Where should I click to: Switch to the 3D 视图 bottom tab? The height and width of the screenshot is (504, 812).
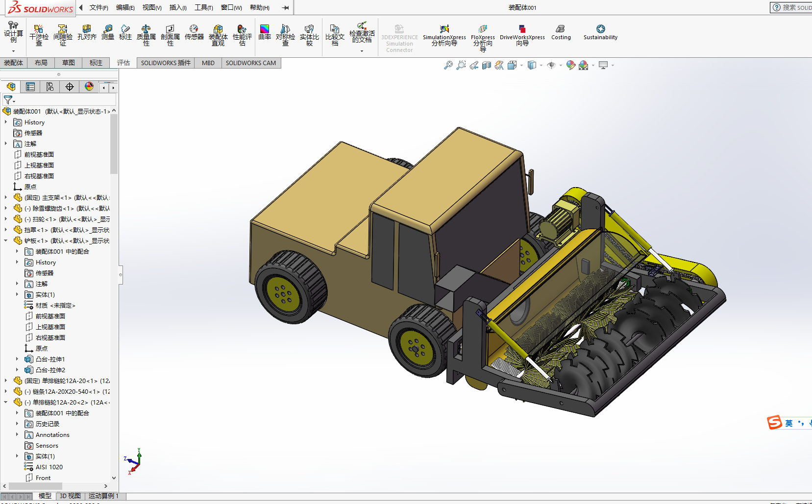(x=70, y=496)
